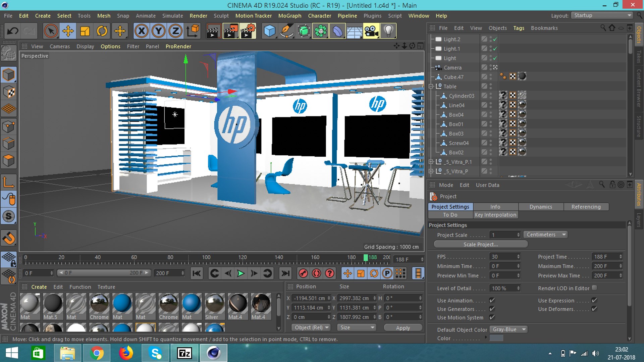
Task: Enable Render LOD in Editor checkbox
Action: coord(594,288)
